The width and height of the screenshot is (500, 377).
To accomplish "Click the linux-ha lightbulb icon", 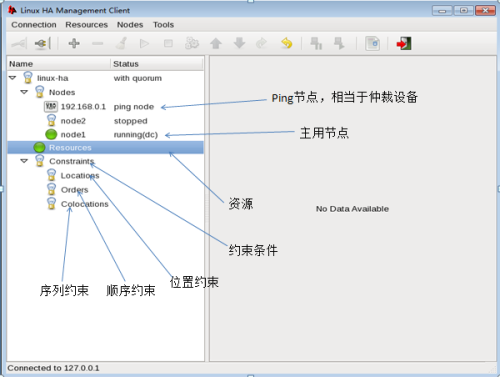I will click(28, 78).
